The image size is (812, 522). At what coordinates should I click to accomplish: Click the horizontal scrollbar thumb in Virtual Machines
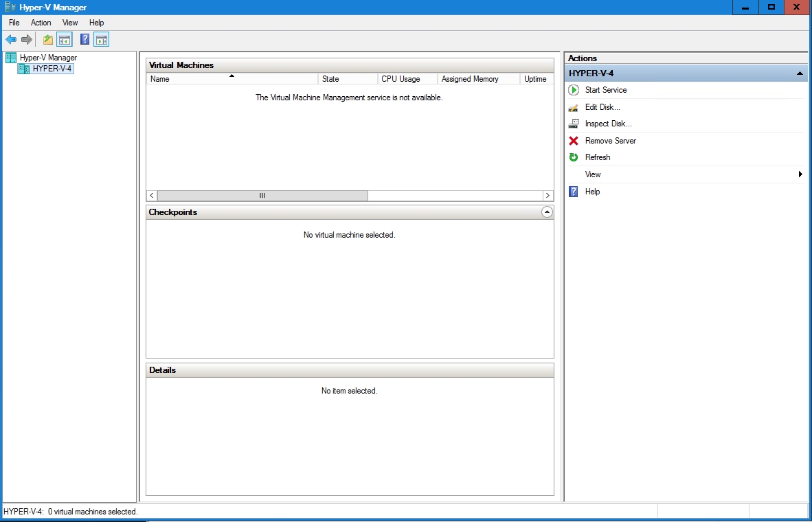pyautogui.click(x=262, y=196)
